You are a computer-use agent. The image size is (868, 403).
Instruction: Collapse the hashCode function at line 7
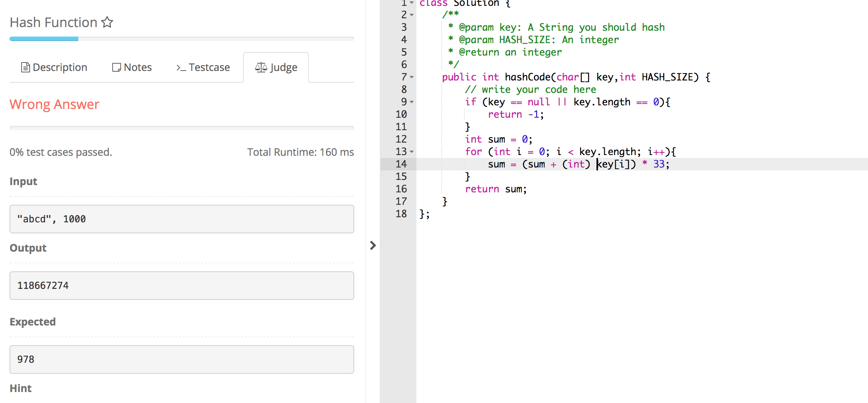[411, 78]
